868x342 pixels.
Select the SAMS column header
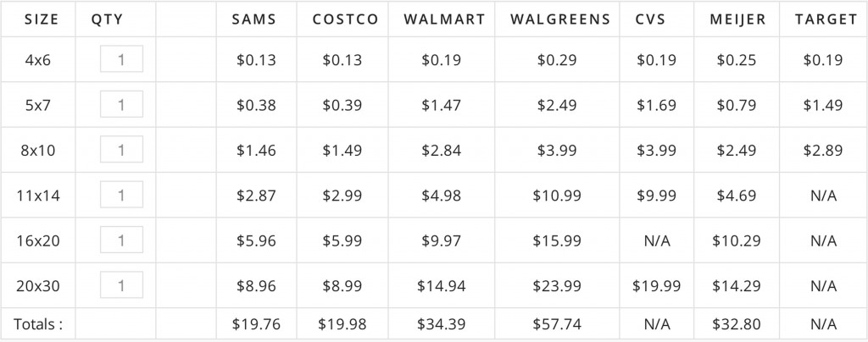254,19
